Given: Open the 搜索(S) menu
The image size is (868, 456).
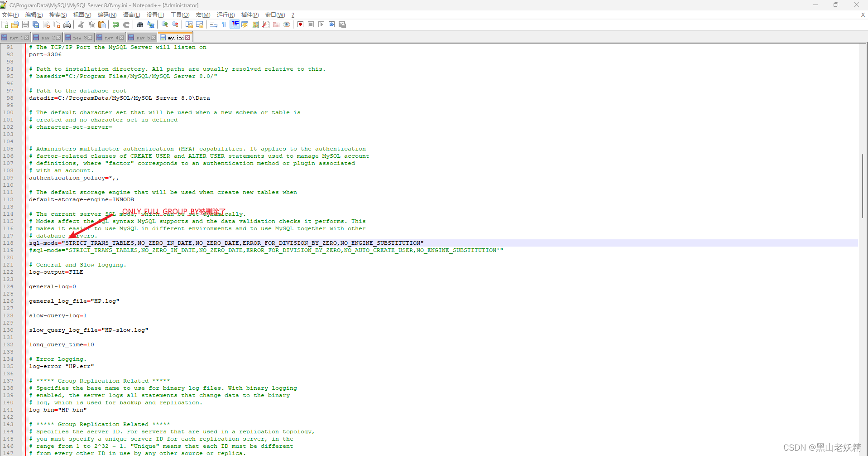Looking at the screenshot, I should [x=58, y=15].
